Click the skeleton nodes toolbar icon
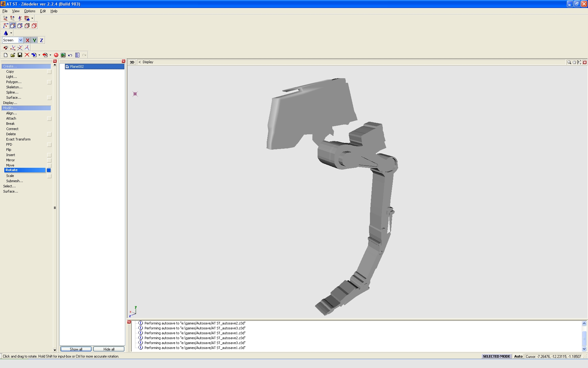 tap(27, 18)
